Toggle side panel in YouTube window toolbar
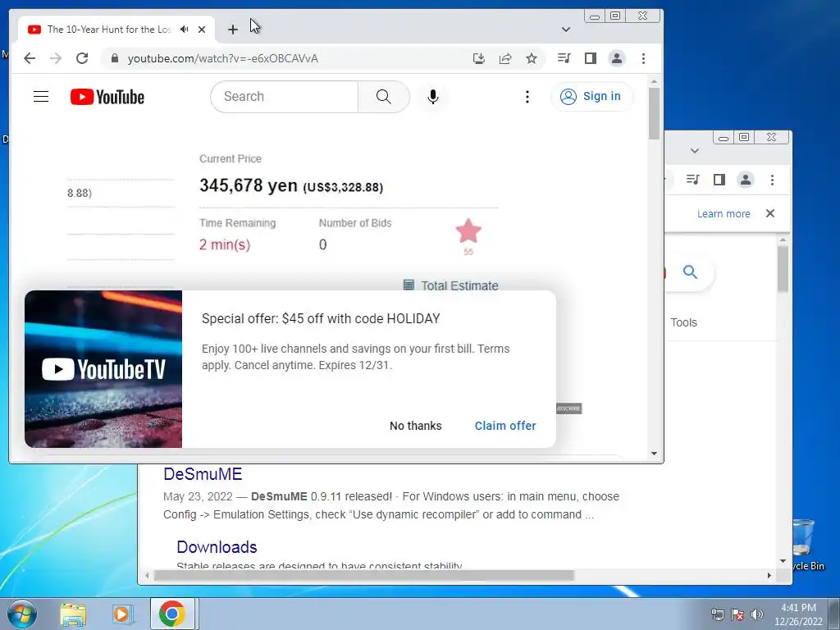840x630 pixels. (591, 58)
